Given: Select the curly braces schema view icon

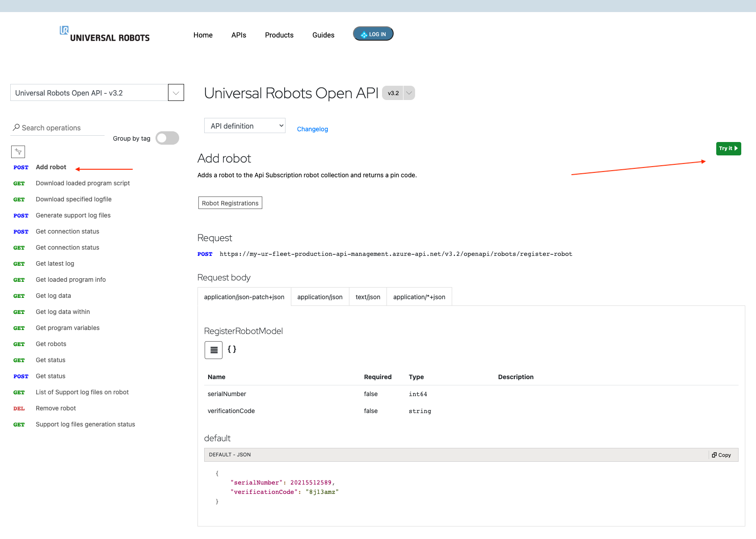Looking at the screenshot, I should 232,350.
